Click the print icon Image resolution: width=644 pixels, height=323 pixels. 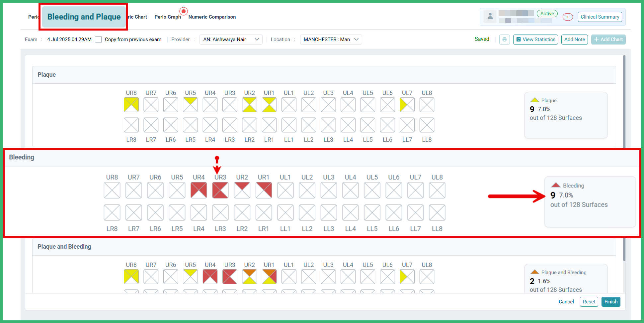504,40
